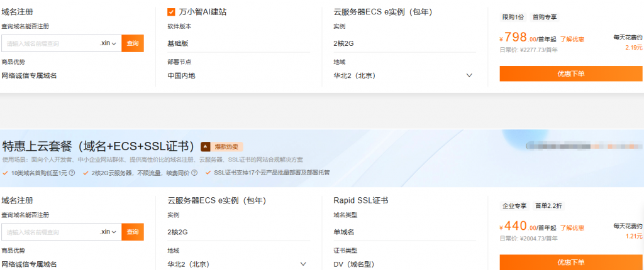Viewport: 644px width, 270px height.
Task: Uncheck the 万小智AI建站 checkbox
Action: 171,12
